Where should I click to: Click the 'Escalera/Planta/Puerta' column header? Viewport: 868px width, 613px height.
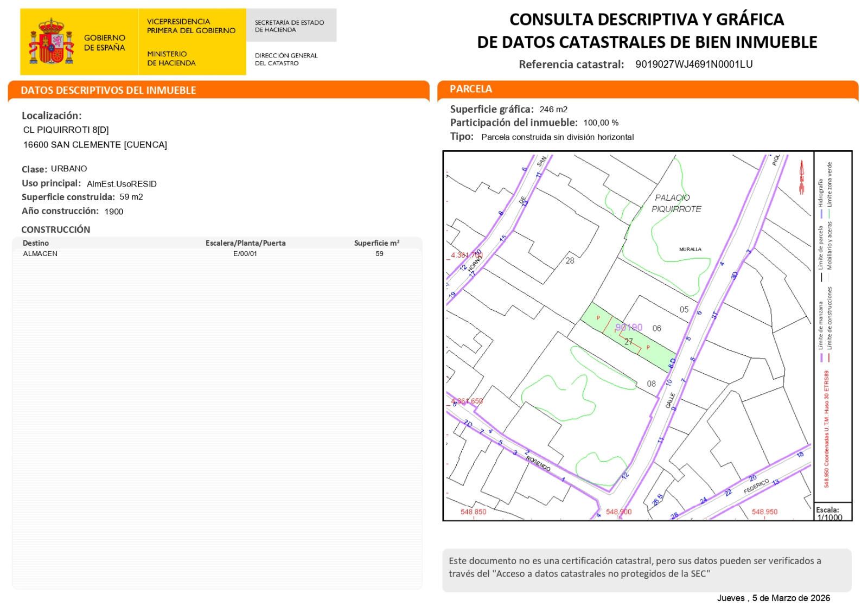point(245,243)
